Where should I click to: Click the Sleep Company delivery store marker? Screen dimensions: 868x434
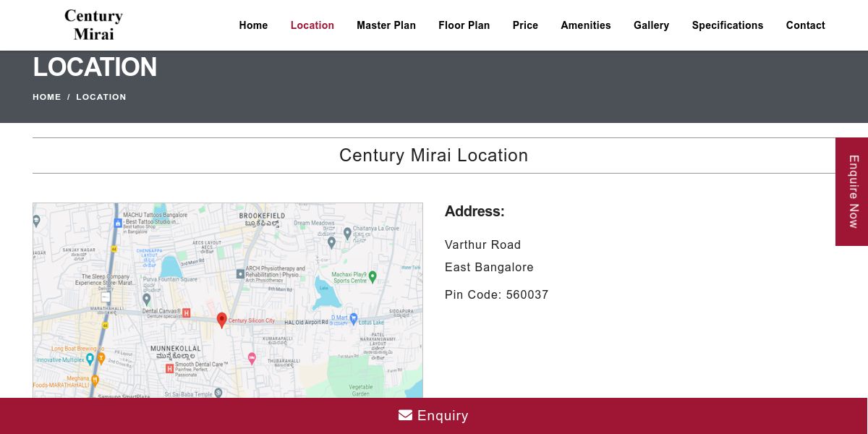click(x=106, y=297)
